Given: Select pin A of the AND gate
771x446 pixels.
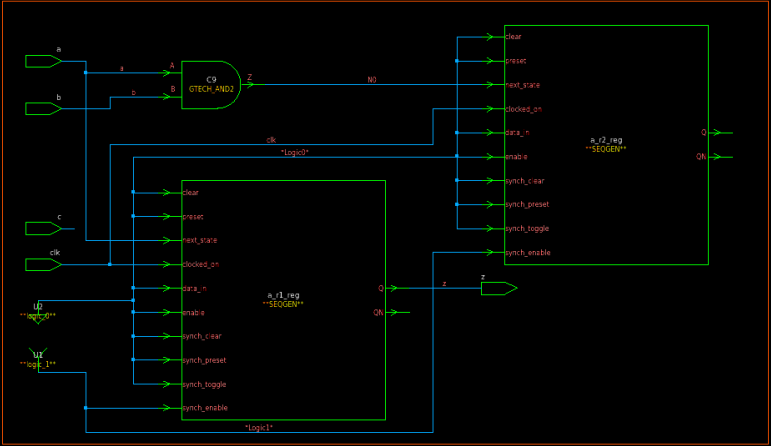Looking at the screenshot, I should [172, 66].
